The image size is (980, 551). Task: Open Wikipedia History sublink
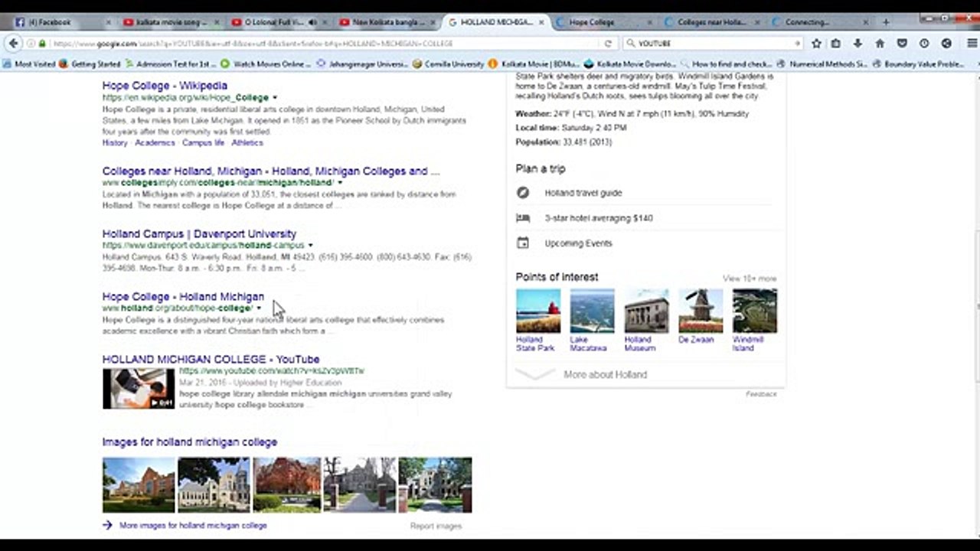(x=115, y=143)
